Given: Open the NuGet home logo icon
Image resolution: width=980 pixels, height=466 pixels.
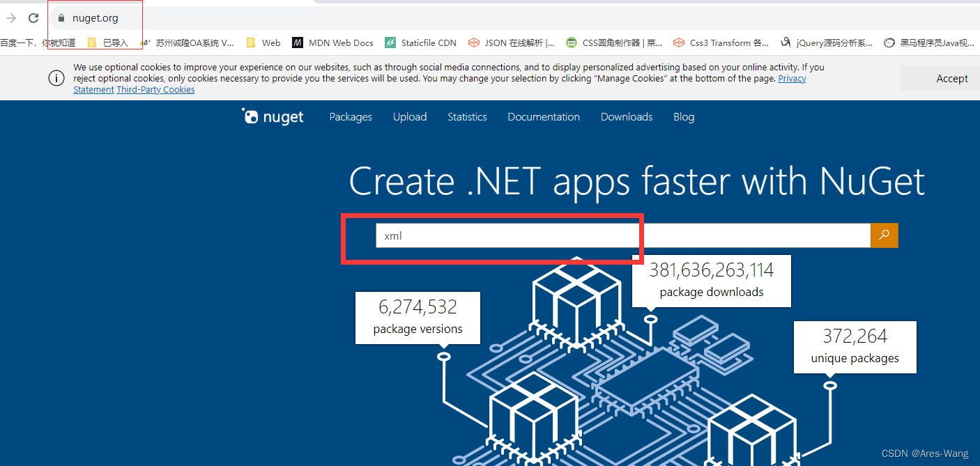Looking at the screenshot, I should tap(250, 116).
